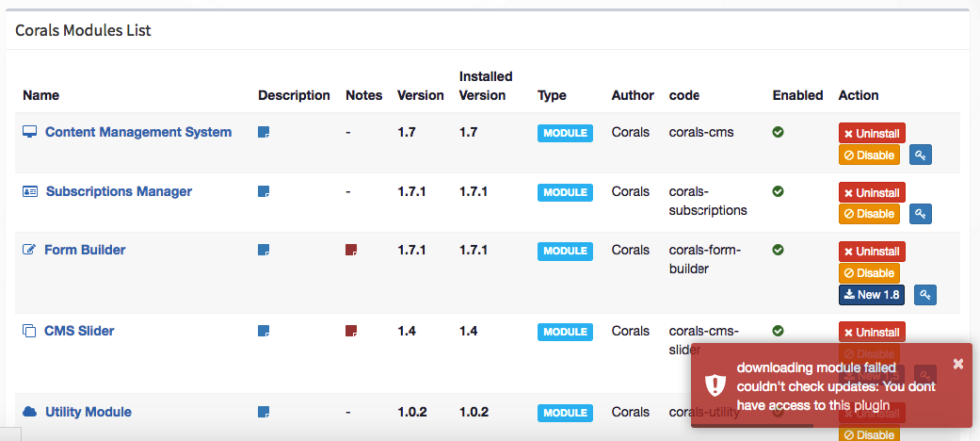Click the Installed Version column header
The image size is (980, 441).
(486, 86)
